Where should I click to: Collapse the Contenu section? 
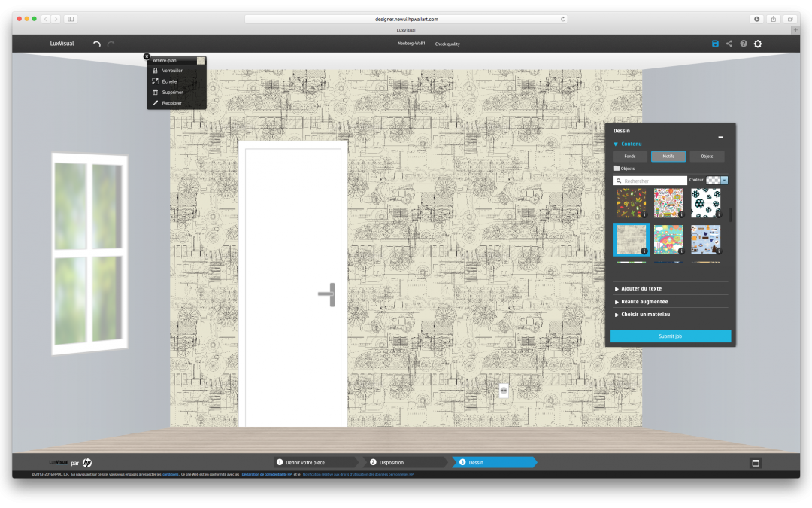click(628, 144)
